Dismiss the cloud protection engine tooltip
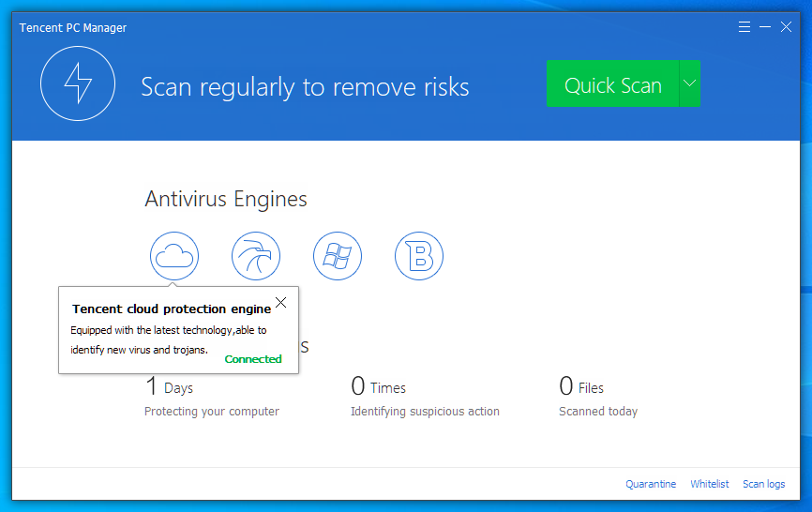Screen dimensions: 812x512 click(x=281, y=303)
